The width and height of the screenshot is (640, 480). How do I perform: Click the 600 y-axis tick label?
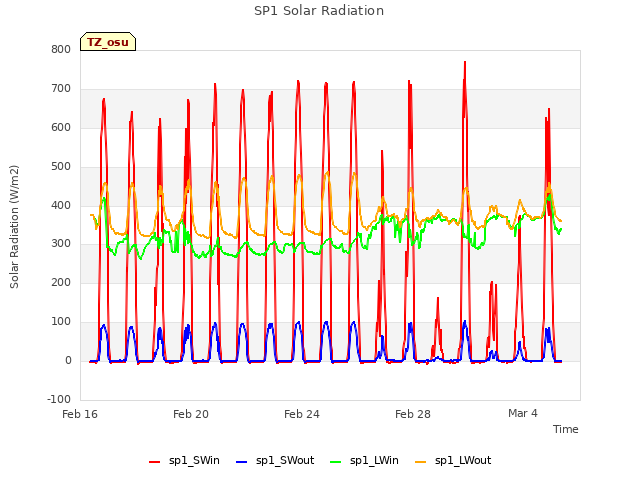[x=61, y=127]
